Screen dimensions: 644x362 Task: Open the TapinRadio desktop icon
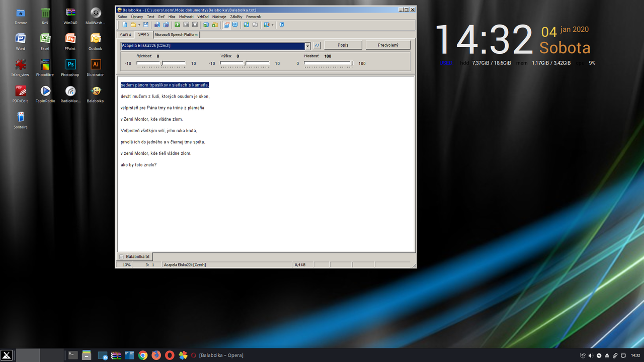coord(45,94)
